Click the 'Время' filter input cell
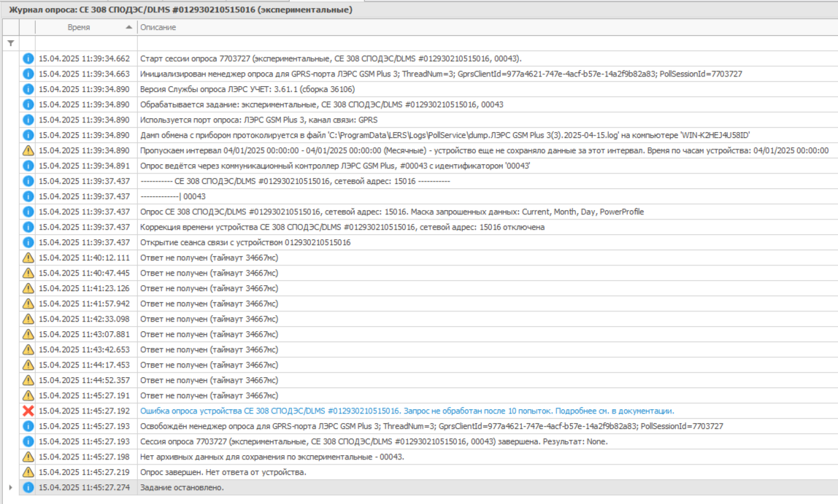 [x=86, y=43]
